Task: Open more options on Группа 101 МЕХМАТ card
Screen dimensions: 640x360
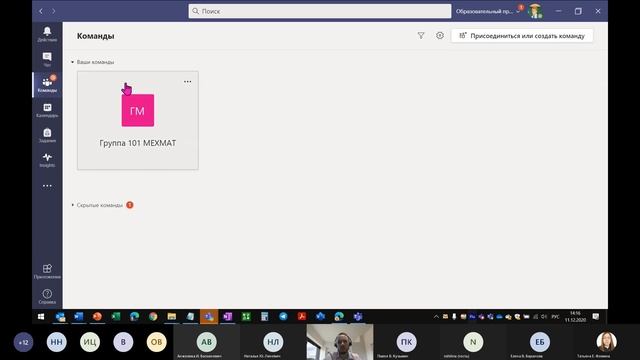Action: [x=187, y=82]
